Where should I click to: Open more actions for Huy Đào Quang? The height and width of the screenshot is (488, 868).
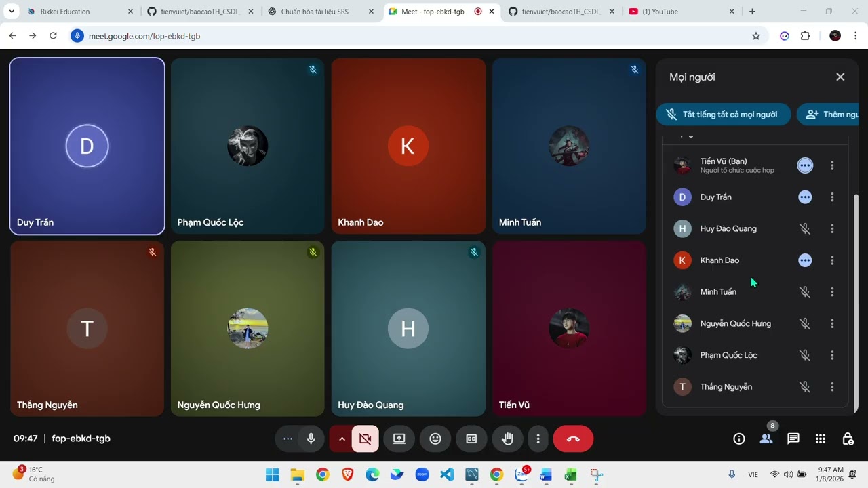832,228
